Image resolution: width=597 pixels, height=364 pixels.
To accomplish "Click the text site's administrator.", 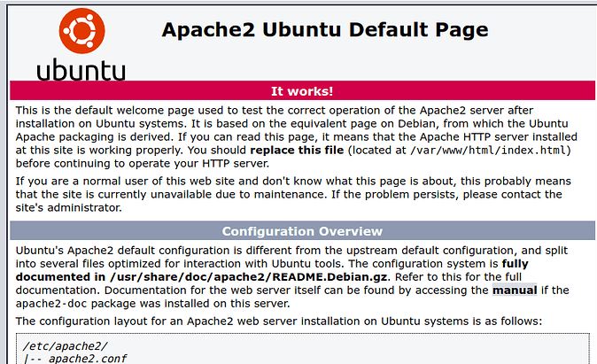I will point(68,208).
